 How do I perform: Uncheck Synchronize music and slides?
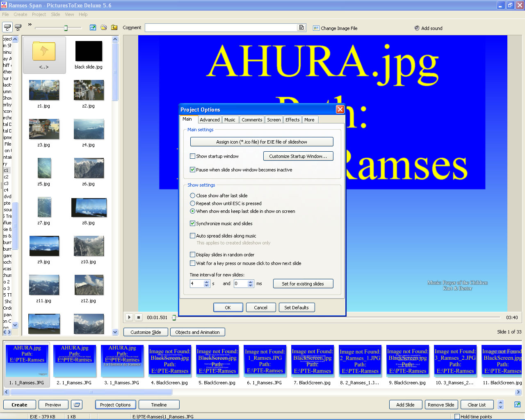pyautogui.click(x=192, y=224)
